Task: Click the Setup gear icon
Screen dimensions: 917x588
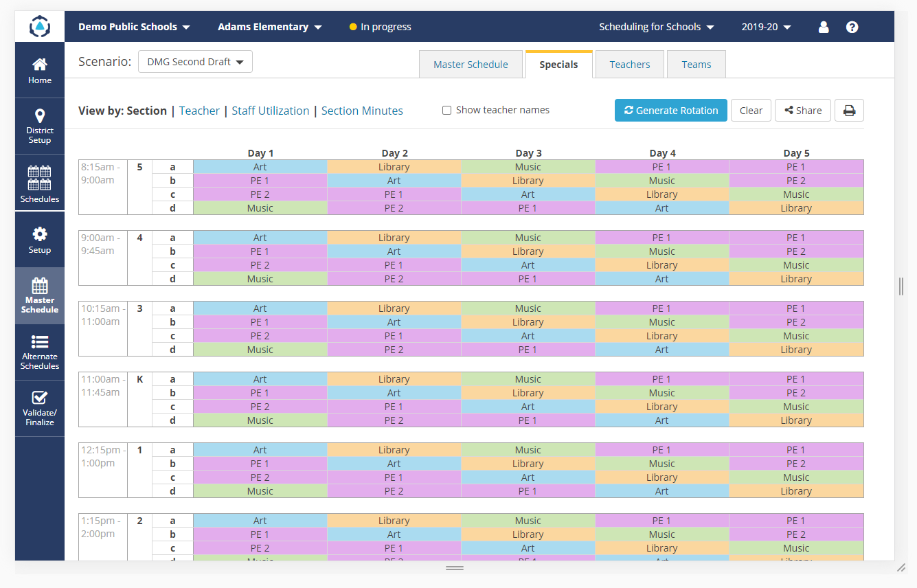Action: [x=39, y=239]
